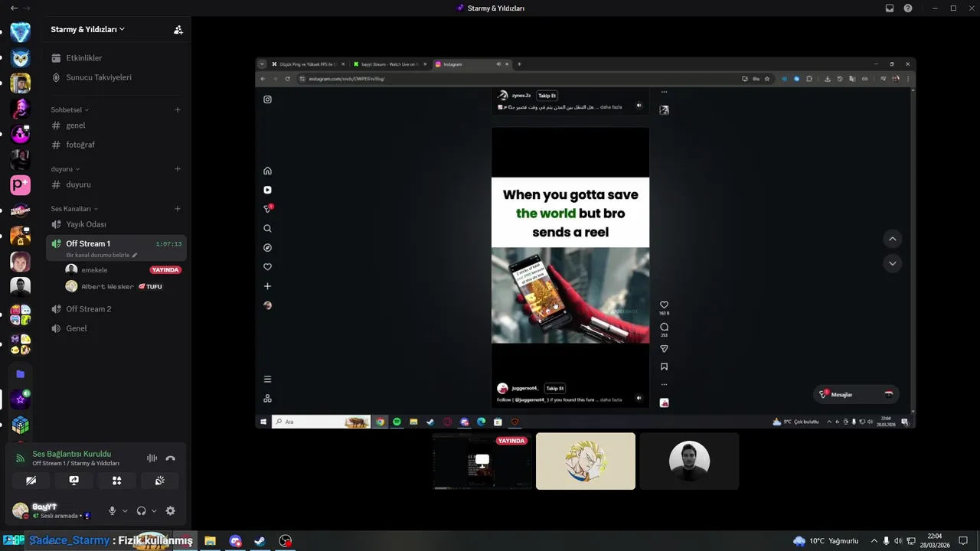Select the blue wolf server icon
This screenshot has width=980, height=551.
tap(21, 32)
